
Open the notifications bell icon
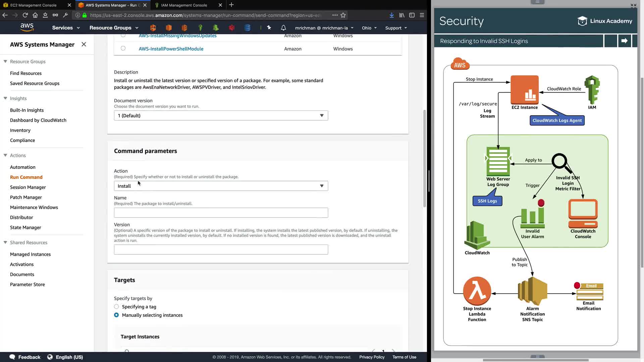click(283, 28)
